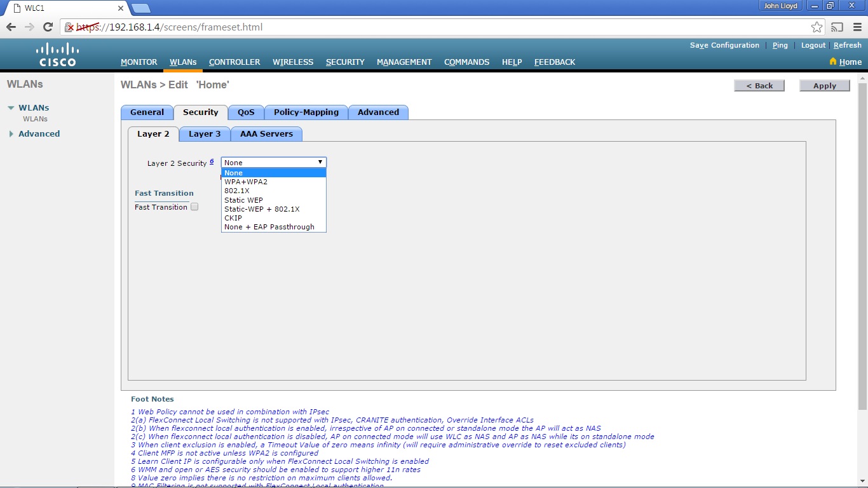
Task: Toggle the Fast Transition checkbox
Action: click(194, 207)
